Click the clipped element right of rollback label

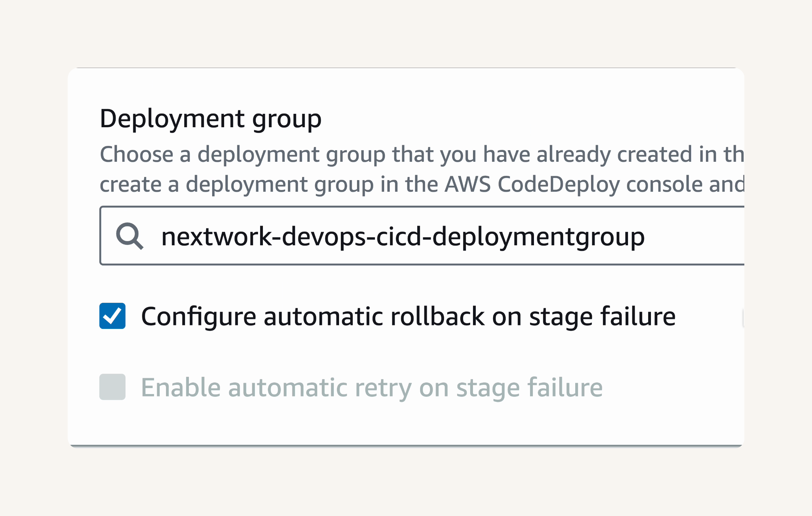(x=743, y=318)
